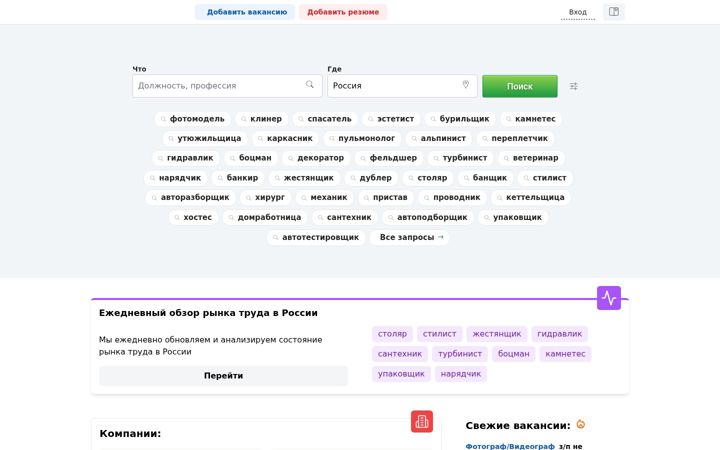Viewport: 720px width, 450px height.
Task: Click the red building icon above Компании
Action: click(422, 422)
